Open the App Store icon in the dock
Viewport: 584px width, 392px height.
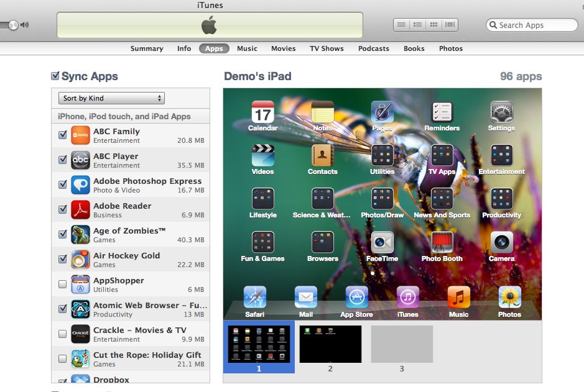(x=356, y=297)
